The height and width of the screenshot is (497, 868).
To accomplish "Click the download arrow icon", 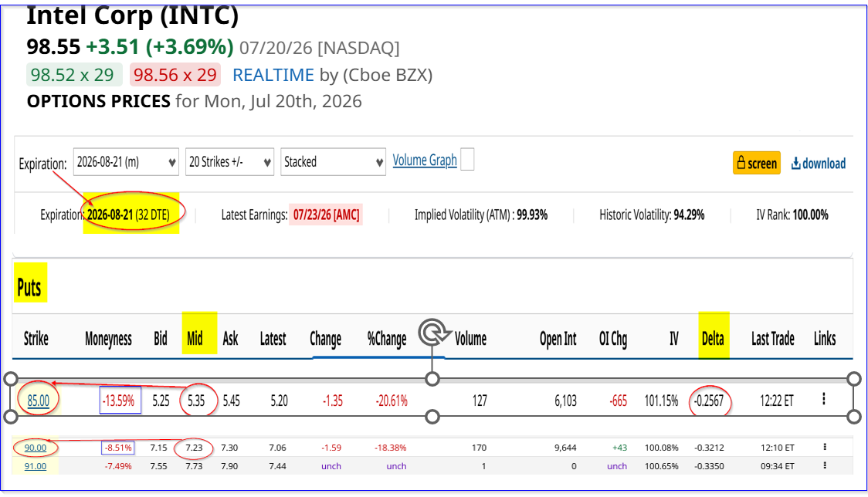I will [x=795, y=164].
